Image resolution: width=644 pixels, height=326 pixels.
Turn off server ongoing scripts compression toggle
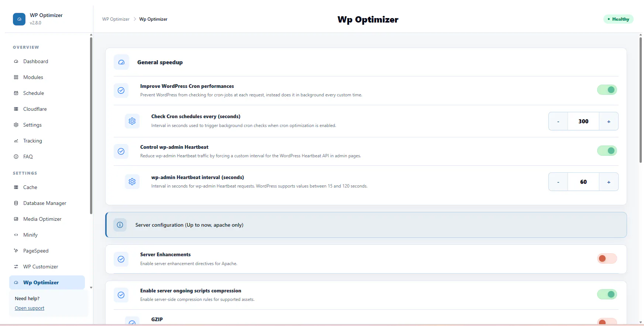click(607, 294)
